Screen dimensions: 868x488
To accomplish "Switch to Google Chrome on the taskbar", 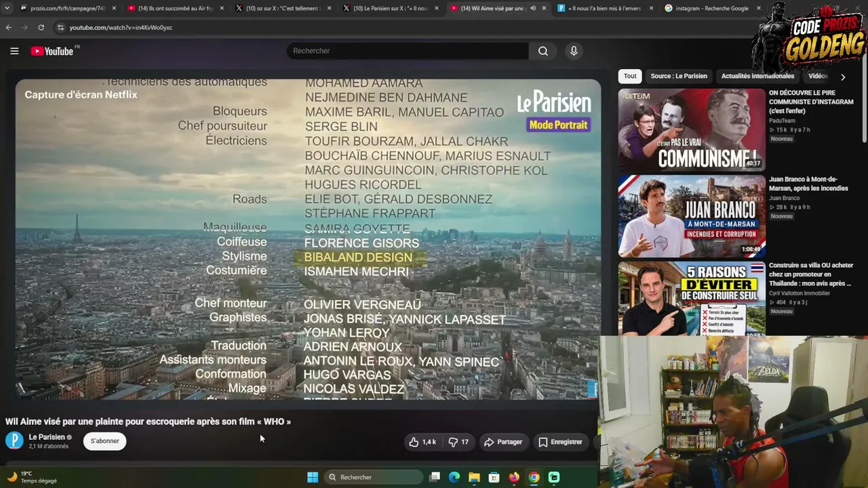I will 534,477.
